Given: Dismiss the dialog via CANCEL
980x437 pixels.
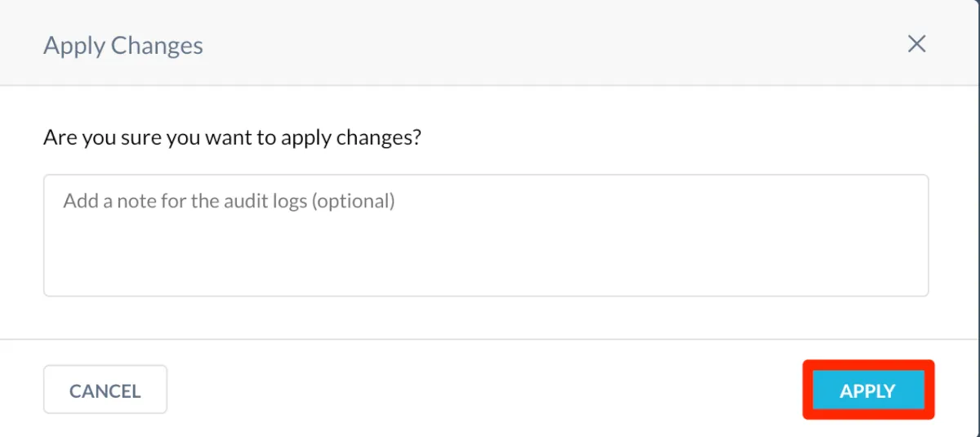Looking at the screenshot, I should 105,390.
